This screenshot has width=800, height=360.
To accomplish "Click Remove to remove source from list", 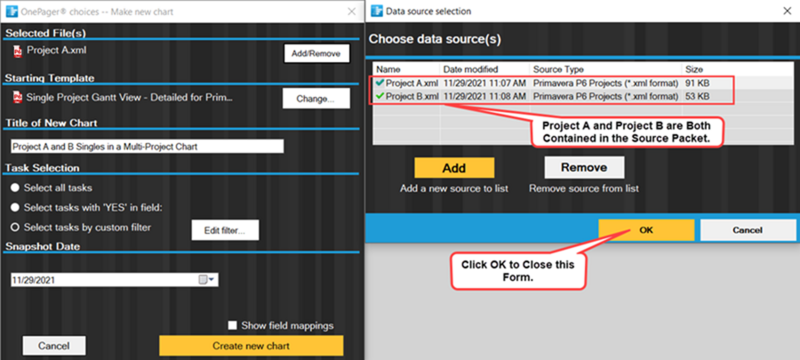I will pyautogui.click(x=584, y=167).
